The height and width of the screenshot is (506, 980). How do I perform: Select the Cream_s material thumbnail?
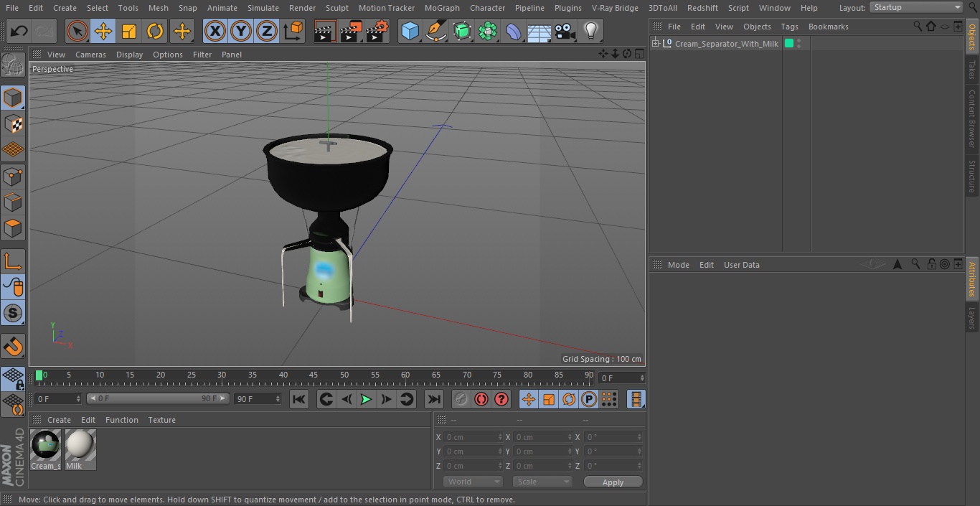pyautogui.click(x=46, y=446)
